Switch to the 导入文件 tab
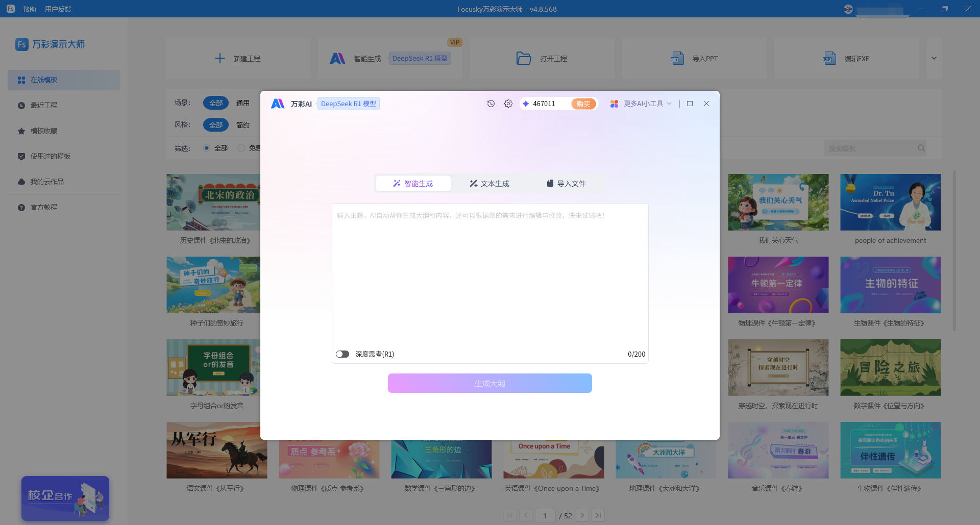 (x=567, y=184)
